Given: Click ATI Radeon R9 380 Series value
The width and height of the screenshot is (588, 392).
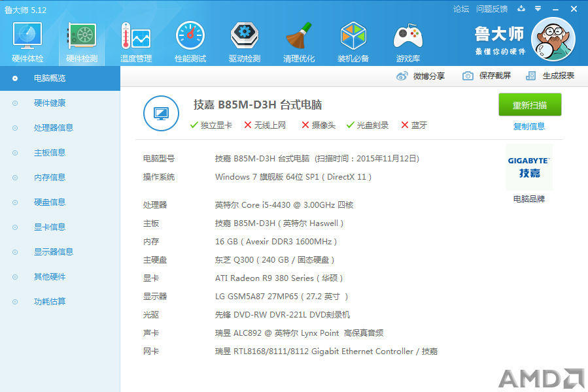Looking at the screenshot, I should 279,278.
